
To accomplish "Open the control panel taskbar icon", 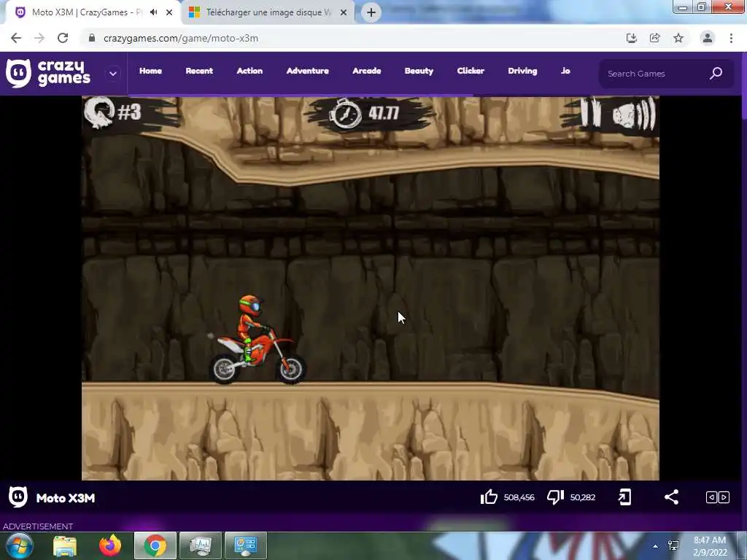I will [246, 545].
